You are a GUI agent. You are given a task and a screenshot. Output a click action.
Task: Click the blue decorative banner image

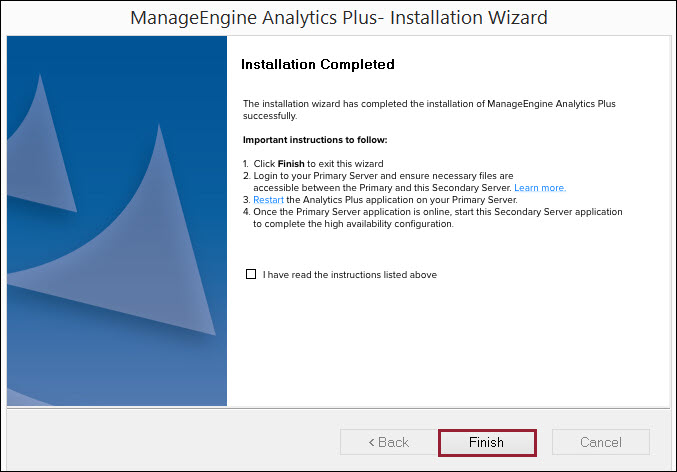117,220
